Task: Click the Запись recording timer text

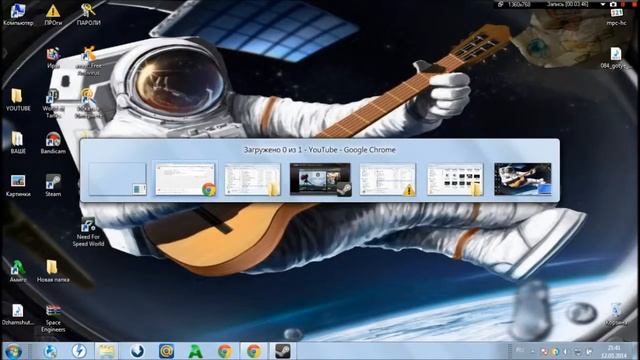Action: click(568, 4)
